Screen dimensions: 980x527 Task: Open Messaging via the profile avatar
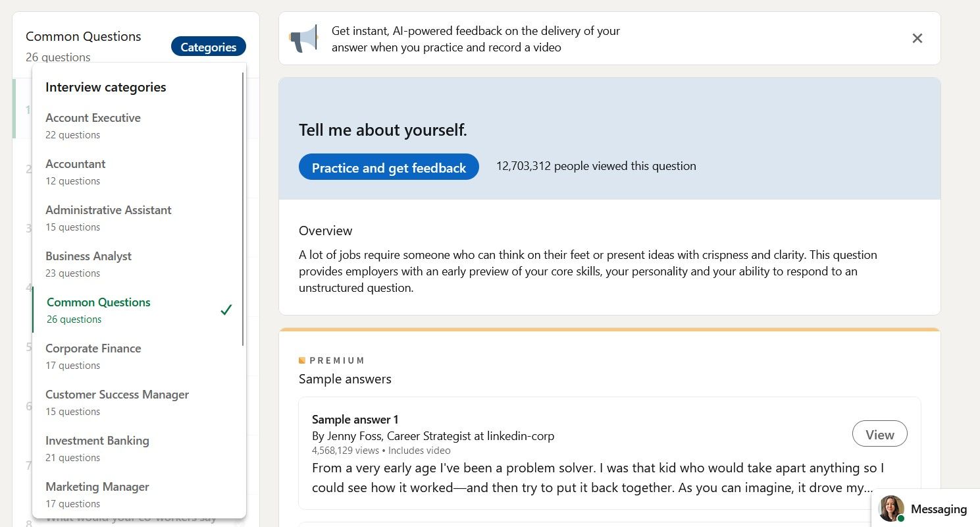[x=891, y=509]
